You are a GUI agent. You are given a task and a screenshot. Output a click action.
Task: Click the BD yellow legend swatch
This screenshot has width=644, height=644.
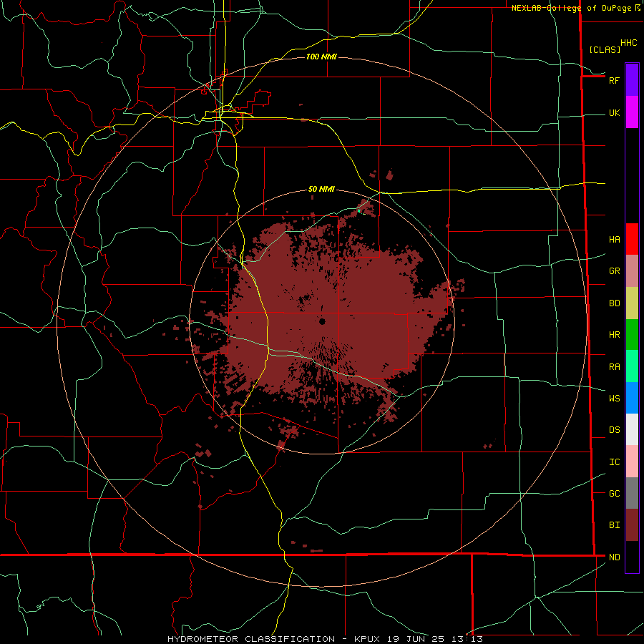tap(632, 303)
